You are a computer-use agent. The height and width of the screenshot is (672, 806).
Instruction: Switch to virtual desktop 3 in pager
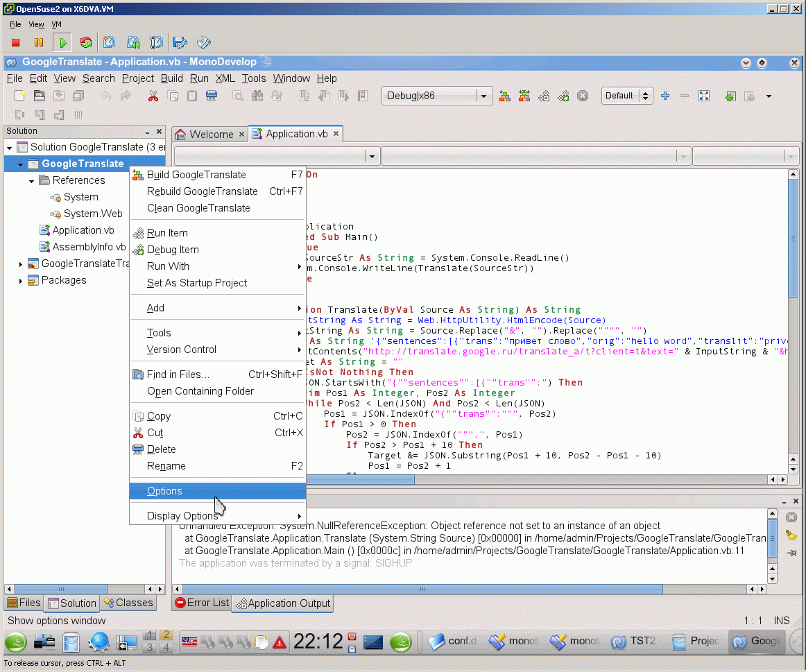pos(150,647)
